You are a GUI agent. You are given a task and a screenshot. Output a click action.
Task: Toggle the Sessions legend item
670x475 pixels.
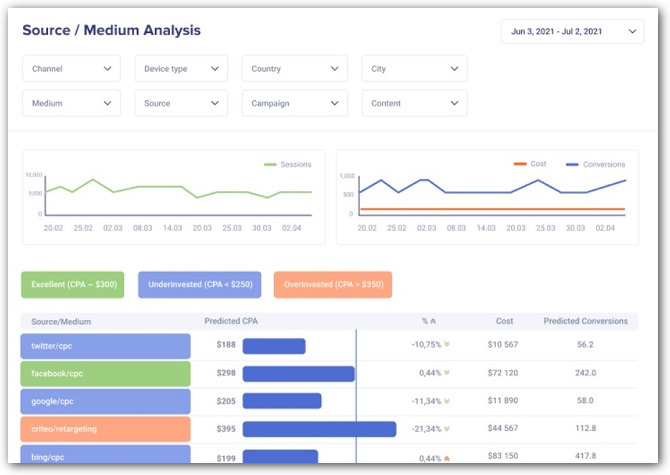(x=288, y=164)
